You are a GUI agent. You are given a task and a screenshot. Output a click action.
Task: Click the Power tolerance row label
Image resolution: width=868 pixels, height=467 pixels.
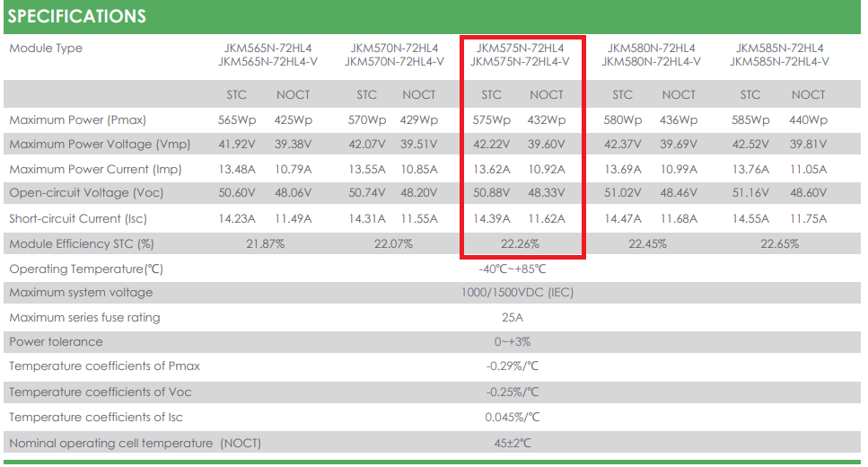click(x=56, y=341)
